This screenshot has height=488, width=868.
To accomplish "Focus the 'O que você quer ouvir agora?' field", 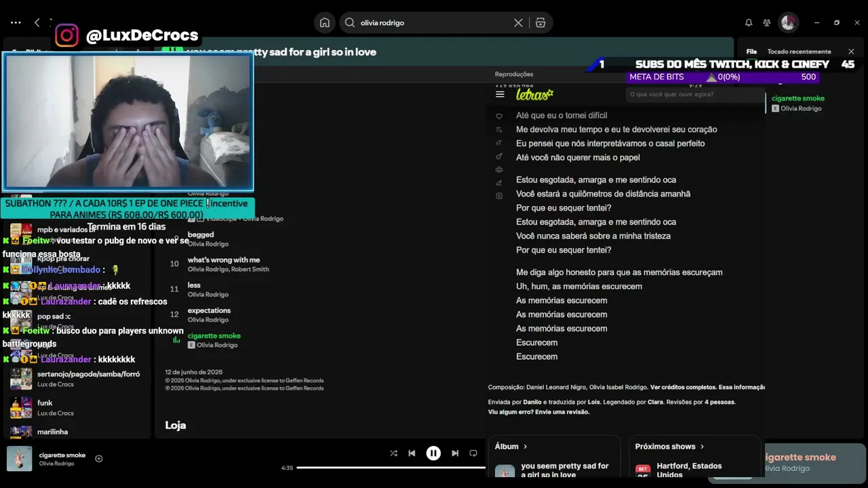I will 694,94.
